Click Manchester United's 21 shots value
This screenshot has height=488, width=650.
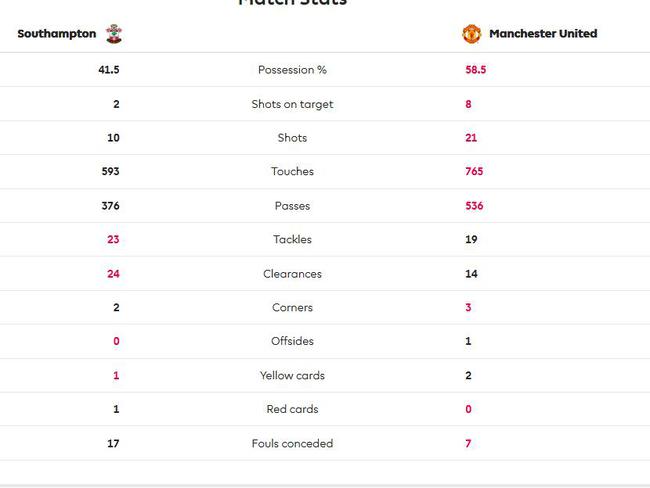pos(471,138)
